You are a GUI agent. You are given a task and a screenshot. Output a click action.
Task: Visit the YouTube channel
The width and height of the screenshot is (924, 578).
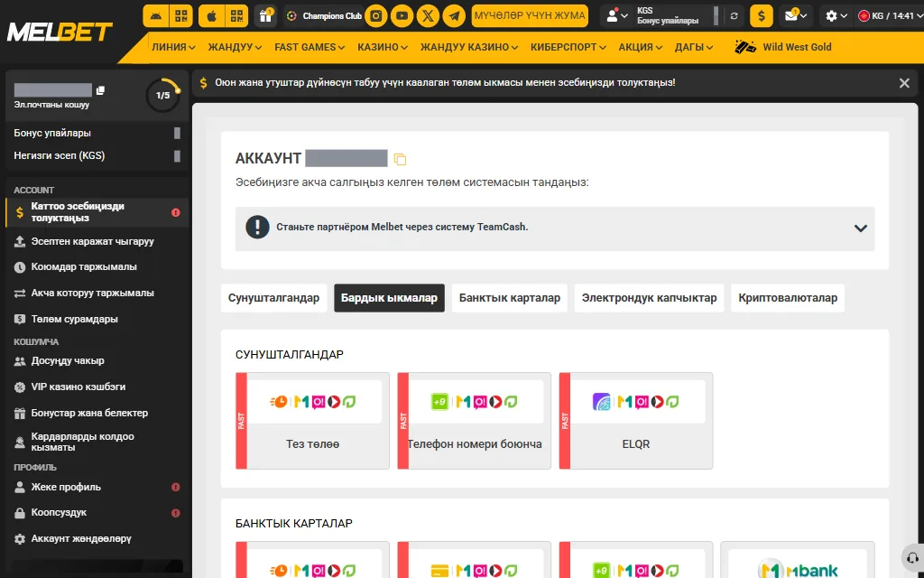coord(402,16)
